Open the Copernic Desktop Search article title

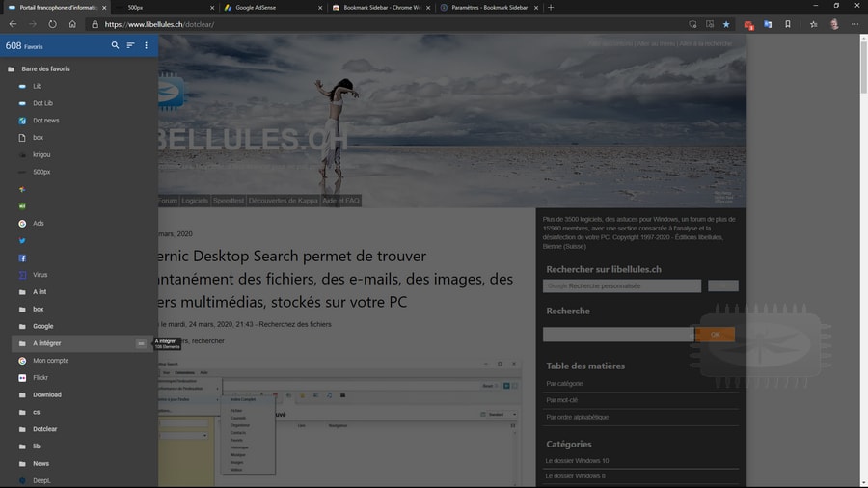336,279
